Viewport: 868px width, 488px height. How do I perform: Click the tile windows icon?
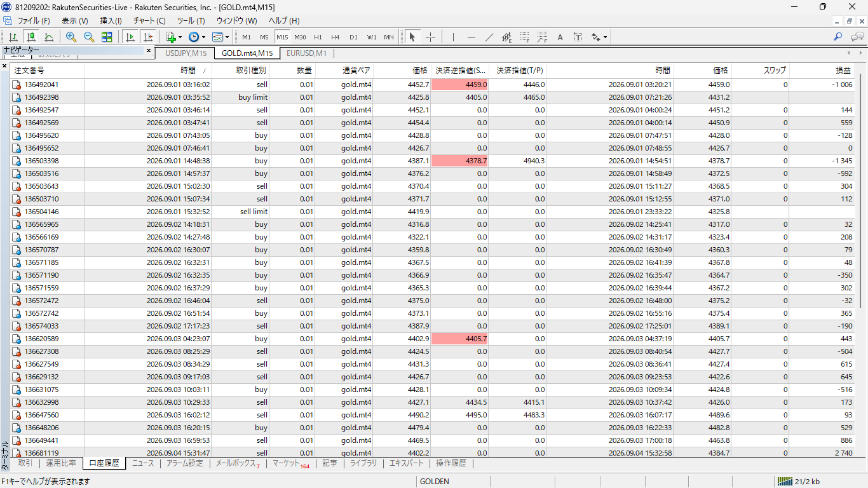(x=107, y=37)
